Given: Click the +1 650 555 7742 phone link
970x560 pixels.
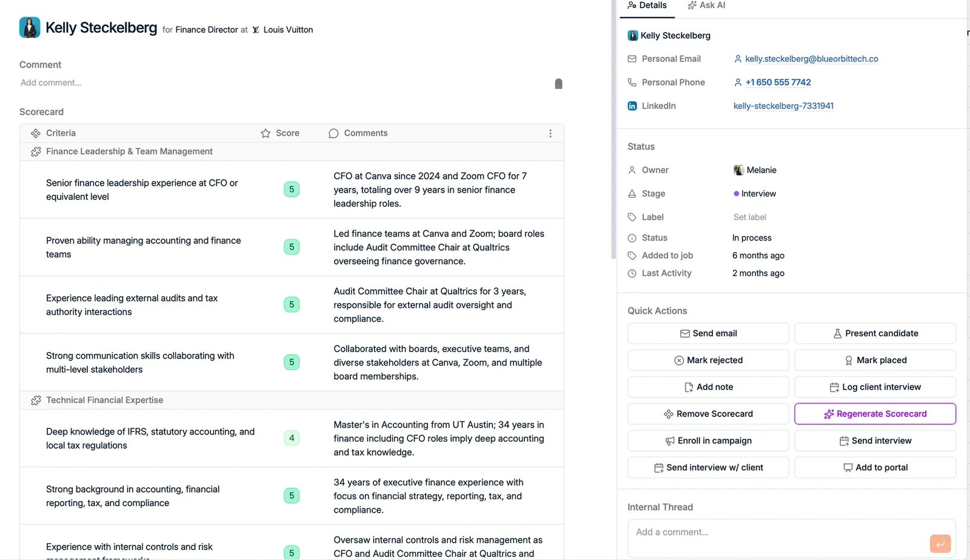Looking at the screenshot, I should pos(778,82).
